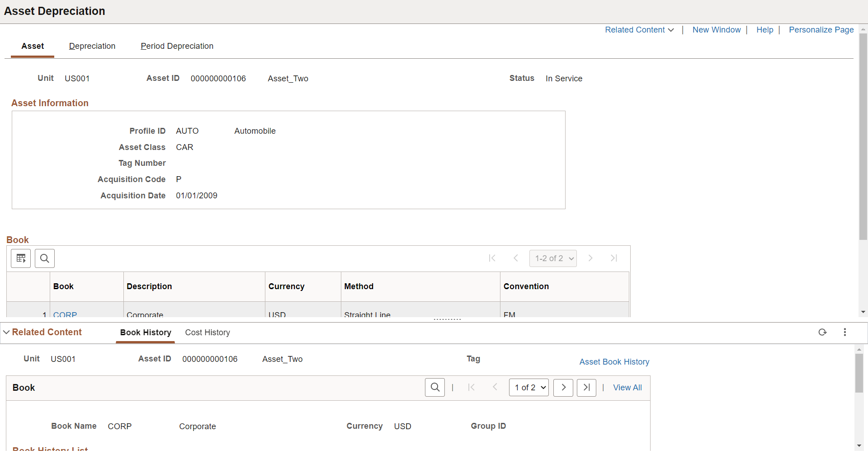Open the 1-2 of 2 rows dropdown
Screen dimensions: 868x459
pyautogui.click(x=553, y=258)
